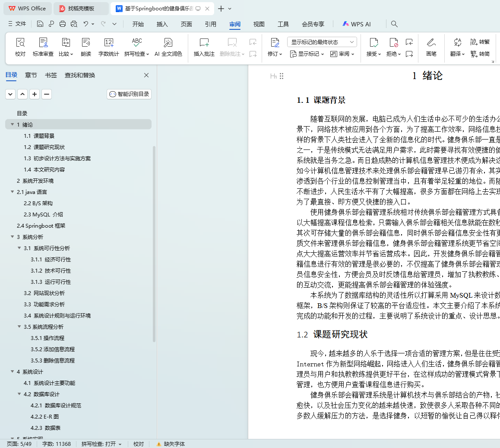Collapse the 3.5 系统流程分析 node
The image size is (500, 448).
coord(19,327)
